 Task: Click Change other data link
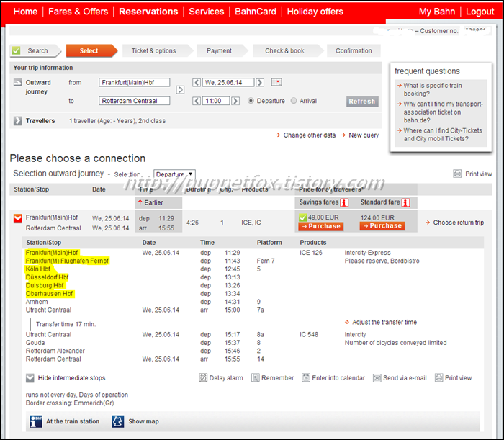click(x=309, y=135)
